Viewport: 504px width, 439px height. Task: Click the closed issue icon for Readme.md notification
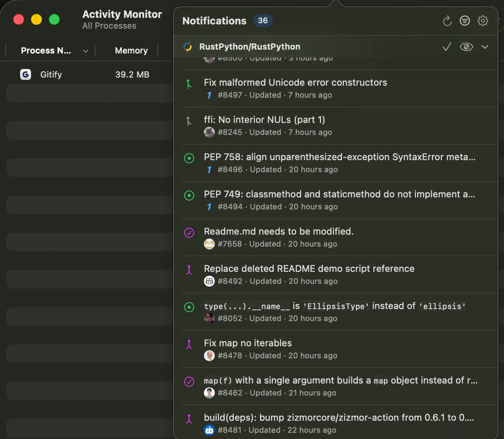tap(189, 233)
